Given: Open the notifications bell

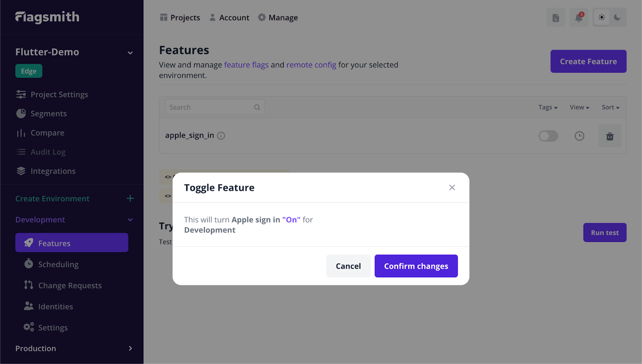Looking at the screenshot, I should pyautogui.click(x=578, y=17).
